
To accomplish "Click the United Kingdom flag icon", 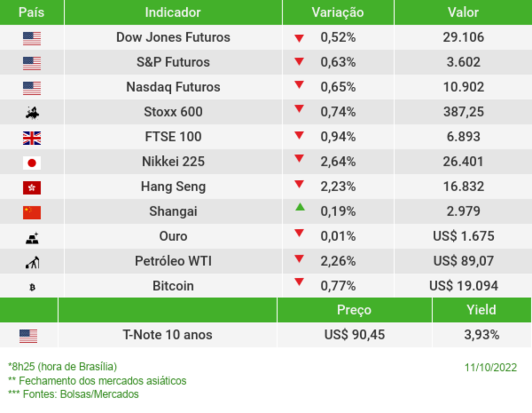I will 32,138.
